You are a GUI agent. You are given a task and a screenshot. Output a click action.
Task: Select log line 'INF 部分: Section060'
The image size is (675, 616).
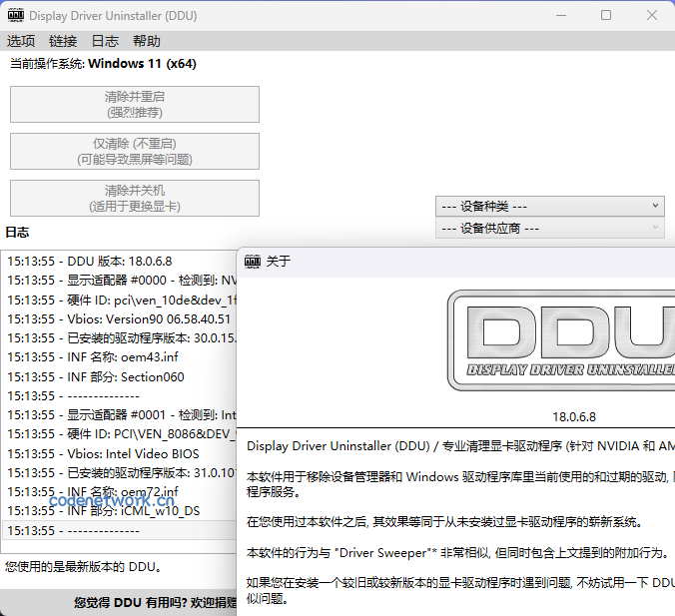coord(119,377)
